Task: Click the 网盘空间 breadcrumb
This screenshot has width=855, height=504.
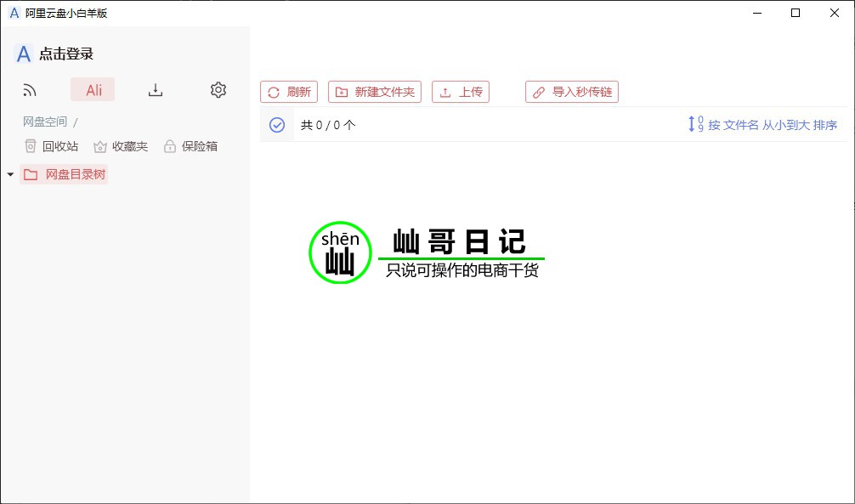Action: 45,122
